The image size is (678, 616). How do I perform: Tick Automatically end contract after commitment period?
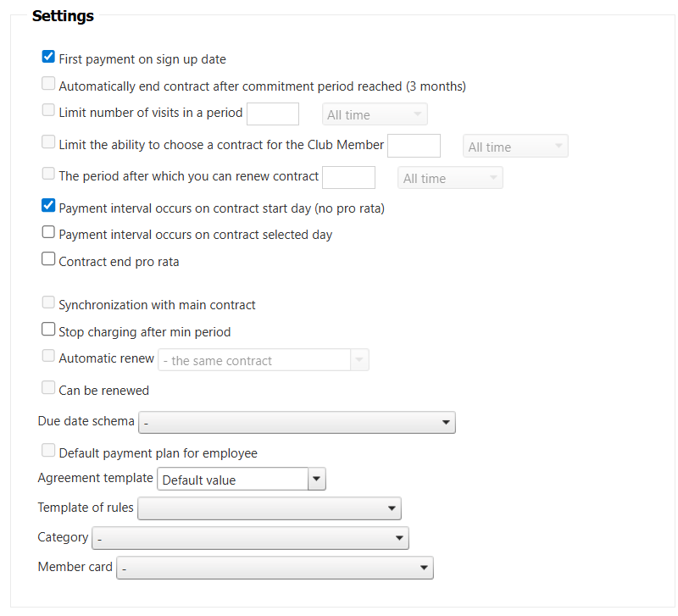48,84
